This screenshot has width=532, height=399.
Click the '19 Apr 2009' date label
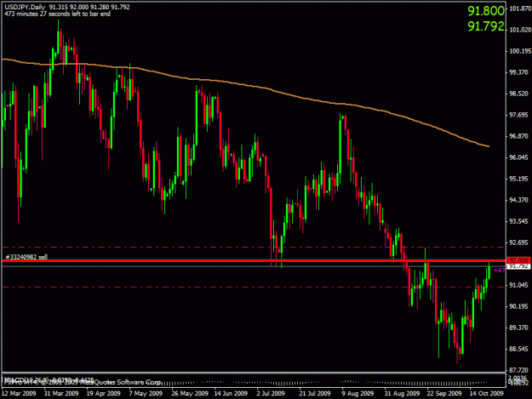click(104, 393)
